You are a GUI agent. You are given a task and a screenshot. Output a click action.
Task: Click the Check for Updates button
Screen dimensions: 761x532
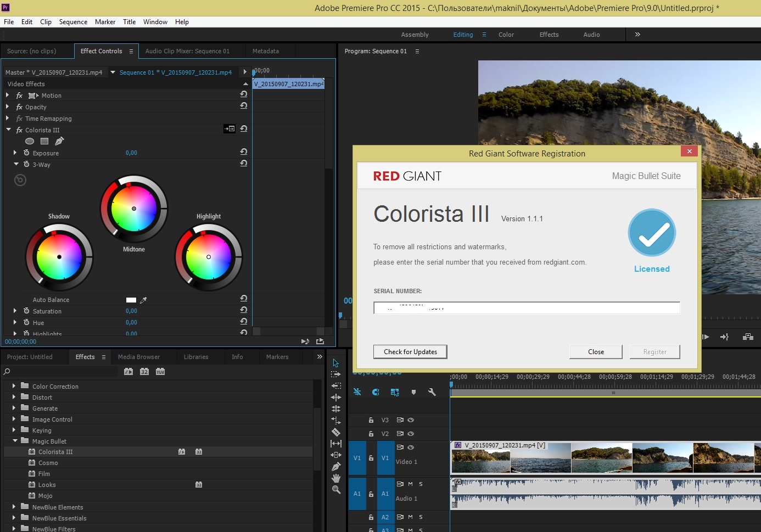[x=410, y=352]
